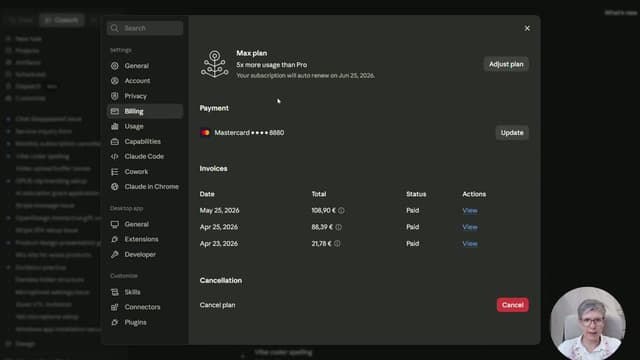
Task: Close the settings dialog
Action: (527, 28)
